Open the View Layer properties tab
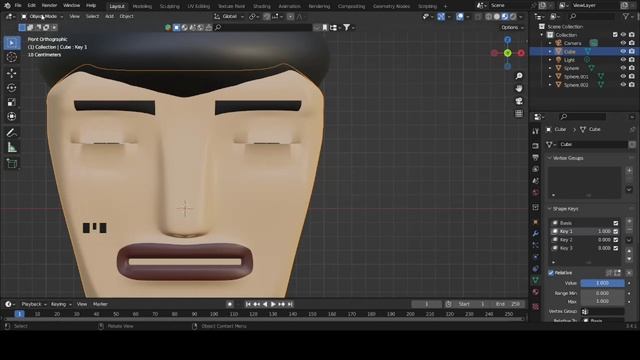Image resolution: width=640 pixels, height=360 pixels. [536, 169]
